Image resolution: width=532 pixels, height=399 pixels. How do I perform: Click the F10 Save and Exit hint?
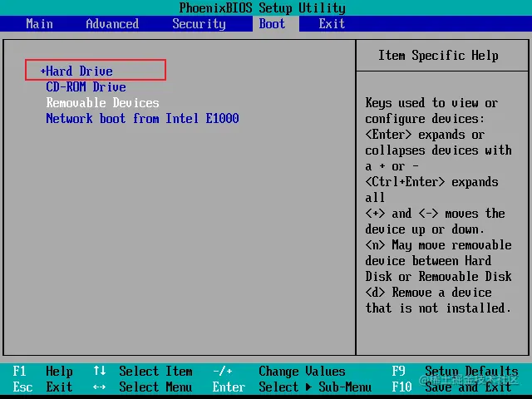[452, 387]
